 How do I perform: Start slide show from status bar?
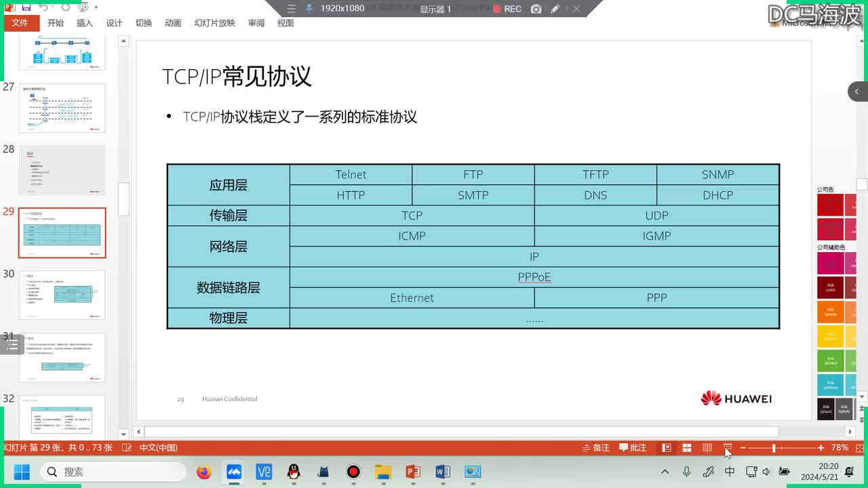[728, 448]
